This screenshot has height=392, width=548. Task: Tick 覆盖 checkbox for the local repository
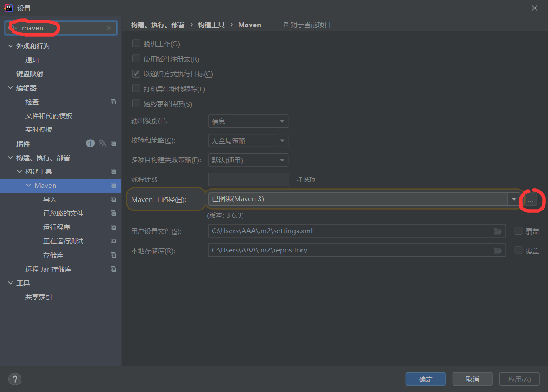pos(518,250)
